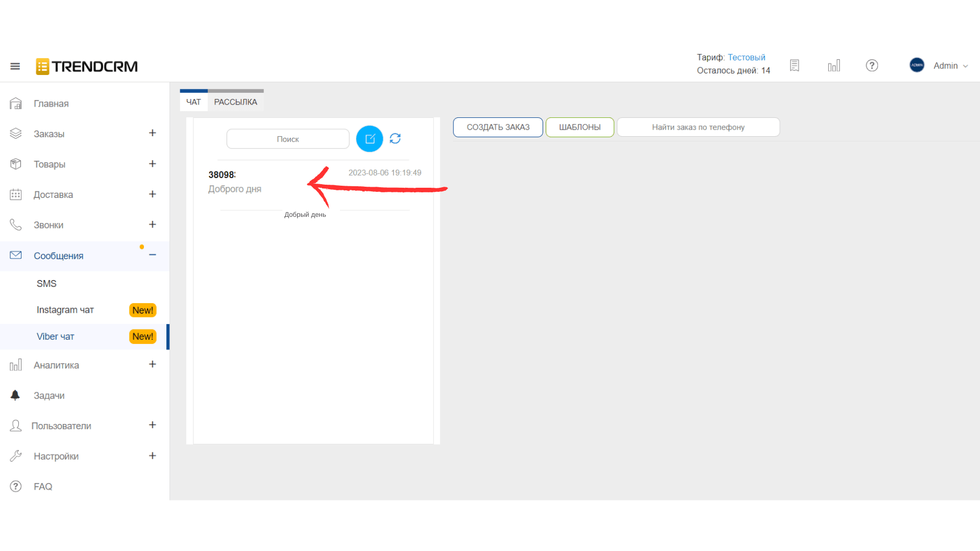Image resolution: width=980 pixels, height=551 pixels.
Task: Expand the Пользователи section
Action: (x=152, y=425)
